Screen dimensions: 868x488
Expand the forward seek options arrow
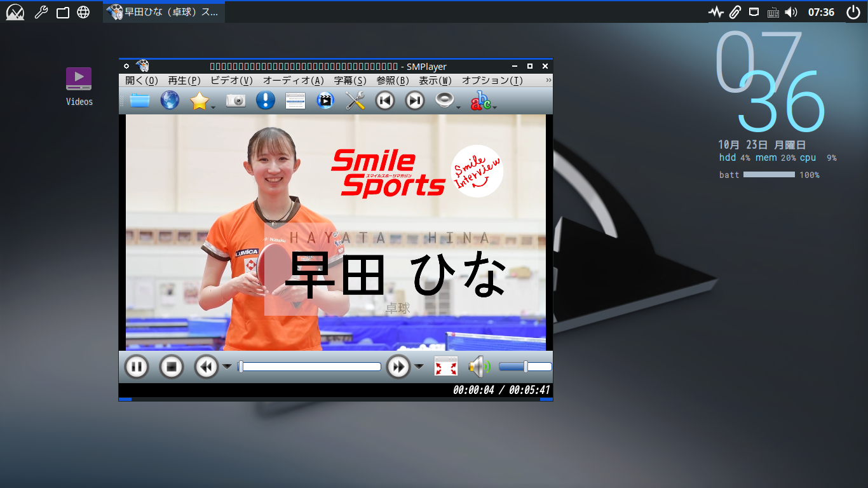pyautogui.click(x=419, y=367)
